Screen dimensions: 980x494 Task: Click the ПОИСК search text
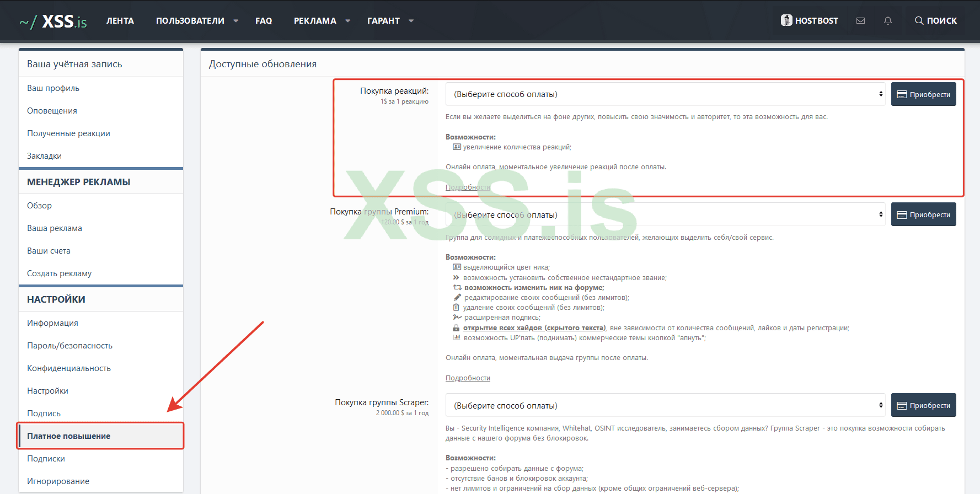click(x=942, y=21)
